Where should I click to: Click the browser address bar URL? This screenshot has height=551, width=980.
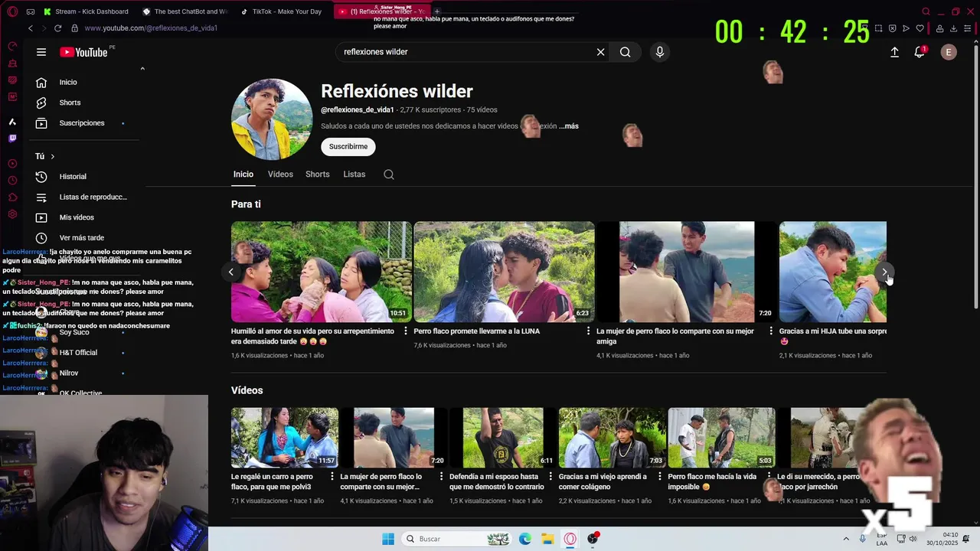pyautogui.click(x=151, y=28)
